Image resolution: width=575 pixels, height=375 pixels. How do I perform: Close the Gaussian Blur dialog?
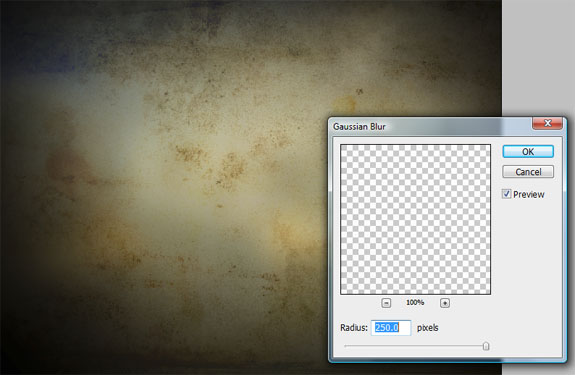547,123
